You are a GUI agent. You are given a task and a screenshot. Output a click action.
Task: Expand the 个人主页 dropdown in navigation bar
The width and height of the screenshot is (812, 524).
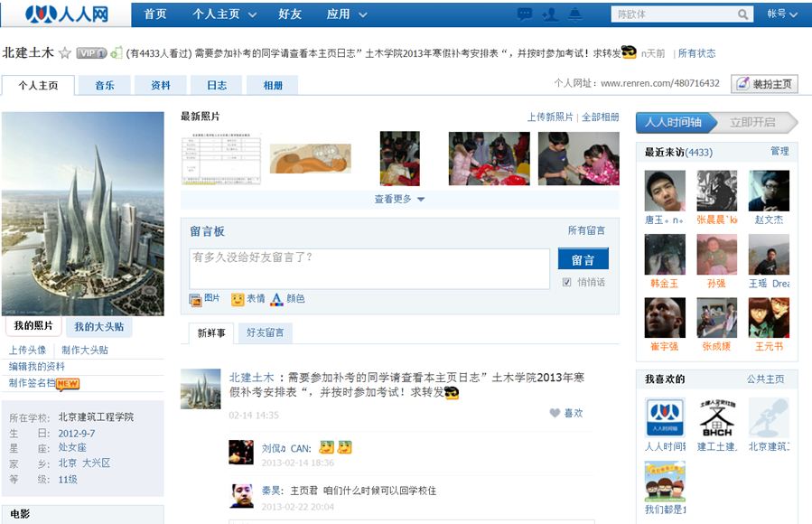coord(224,14)
